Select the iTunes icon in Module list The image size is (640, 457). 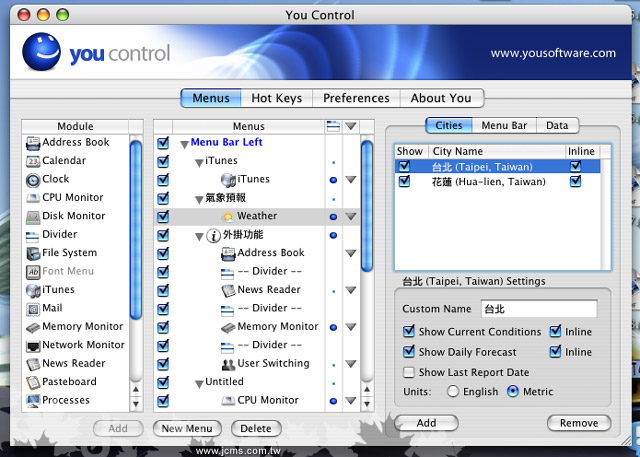(33, 290)
